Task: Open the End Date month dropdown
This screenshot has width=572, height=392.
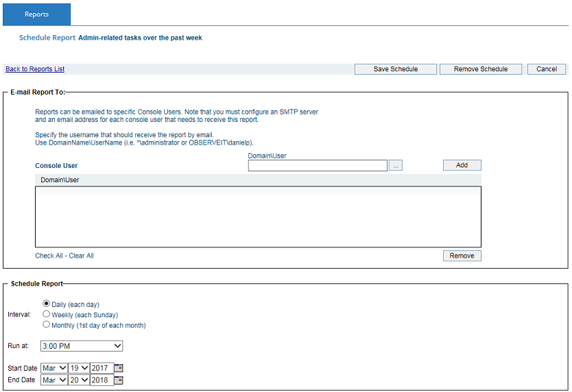Action: click(x=54, y=380)
